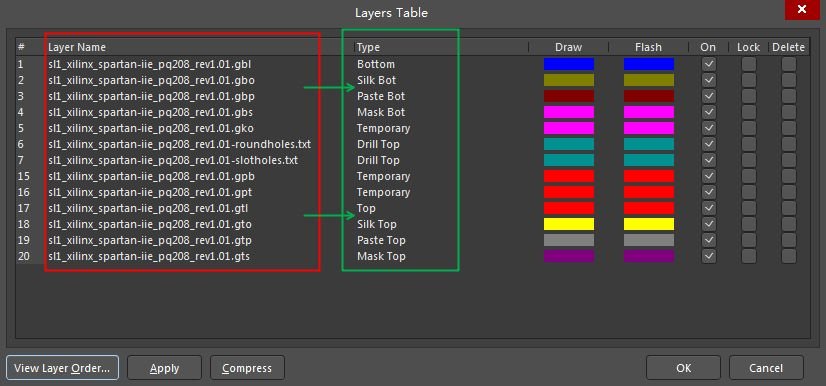
Task: Change the Mask Bot layer type
Action: point(381,112)
